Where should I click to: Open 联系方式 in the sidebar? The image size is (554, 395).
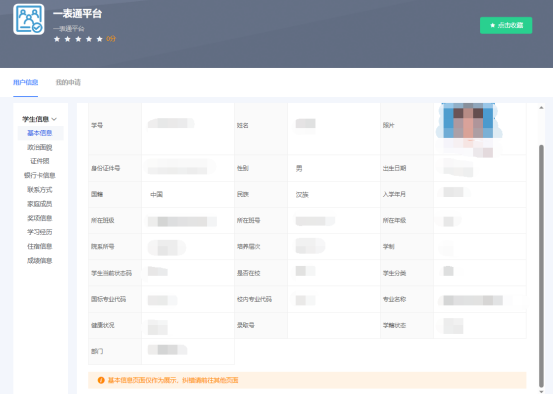click(x=40, y=190)
